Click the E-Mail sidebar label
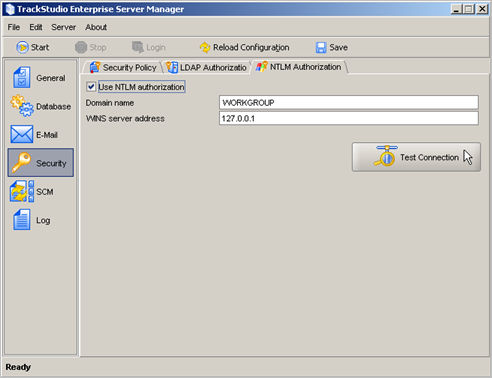The height and width of the screenshot is (378, 492). coord(47,135)
